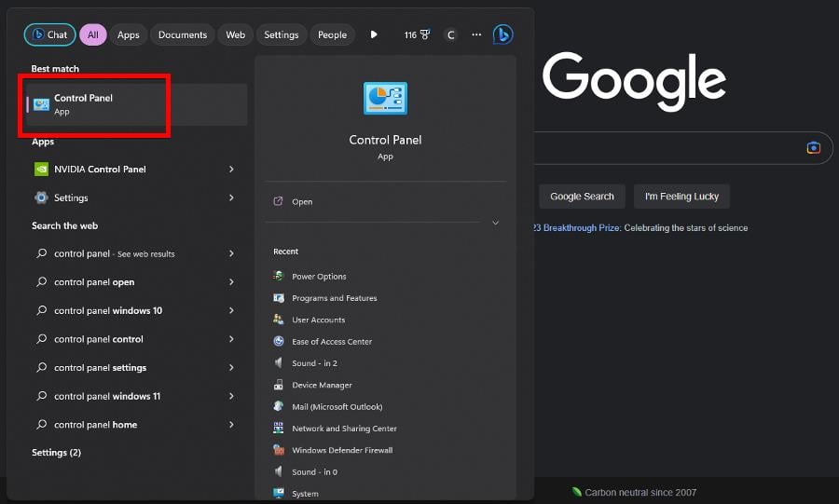
Task: Open Power Options from the recent list
Action: (319, 277)
